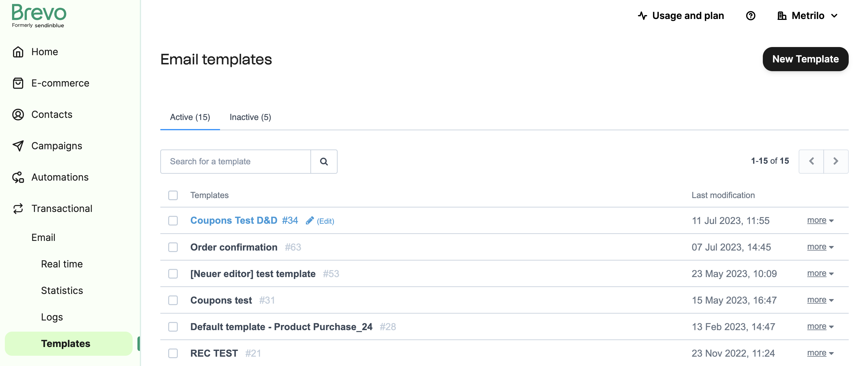The height and width of the screenshot is (366, 868).
Task: Click the search magnifier icon button
Action: coord(323,161)
